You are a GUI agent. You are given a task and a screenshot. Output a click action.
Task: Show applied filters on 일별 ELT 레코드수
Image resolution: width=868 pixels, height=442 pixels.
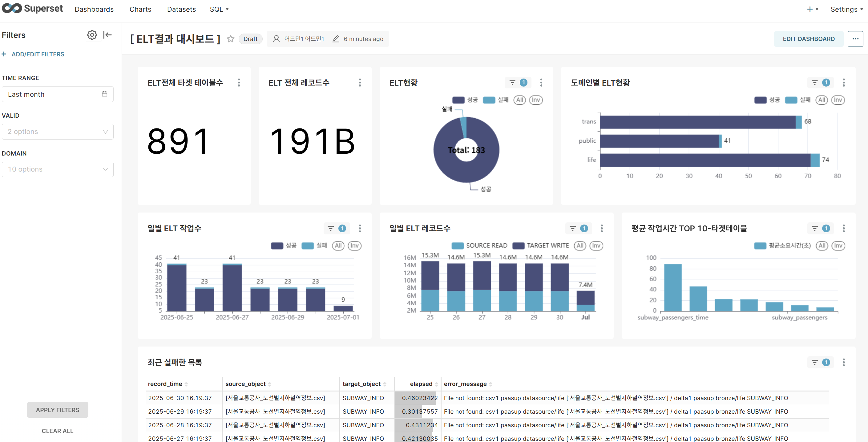click(x=579, y=228)
